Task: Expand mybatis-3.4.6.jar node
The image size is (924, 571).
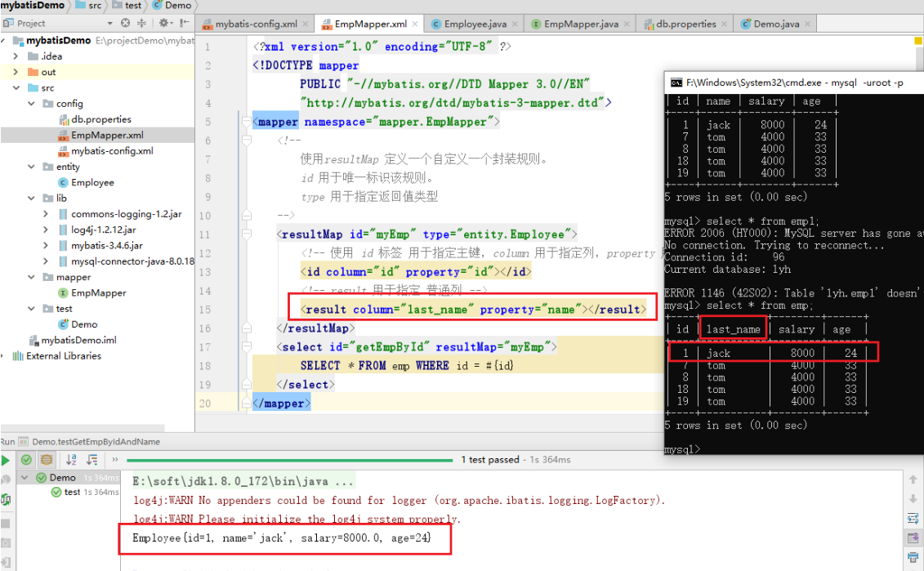Action: click(46, 246)
